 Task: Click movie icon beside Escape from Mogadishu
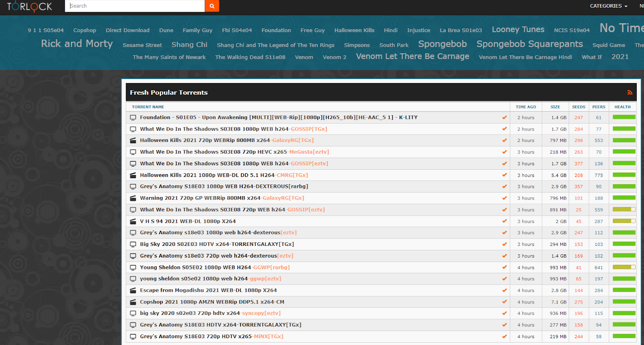133,291
